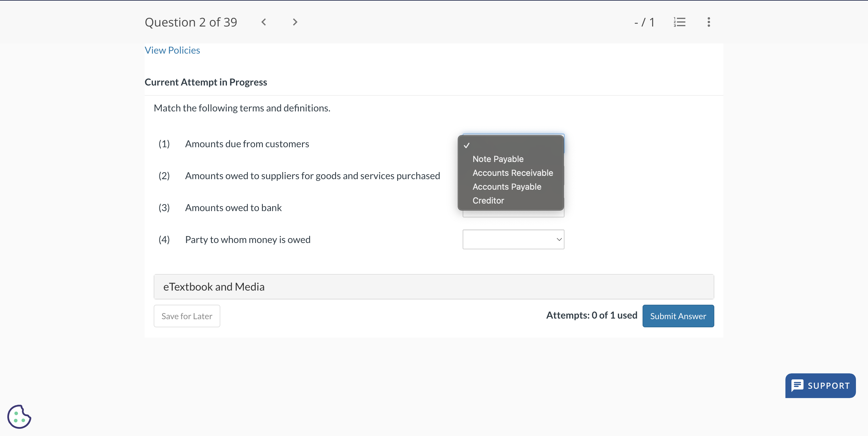The image size is (868, 436).
Task: Click the Save for Later button
Action: pos(187,316)
